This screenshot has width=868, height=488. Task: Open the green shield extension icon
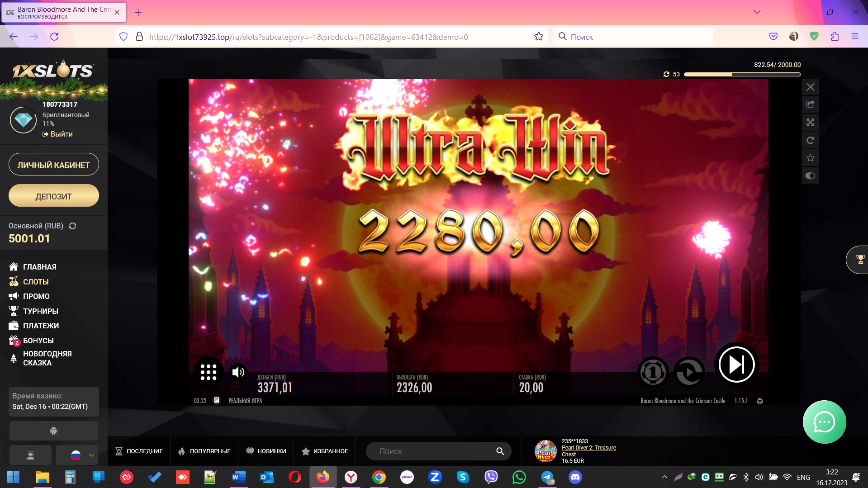click(x=814, y=37)
